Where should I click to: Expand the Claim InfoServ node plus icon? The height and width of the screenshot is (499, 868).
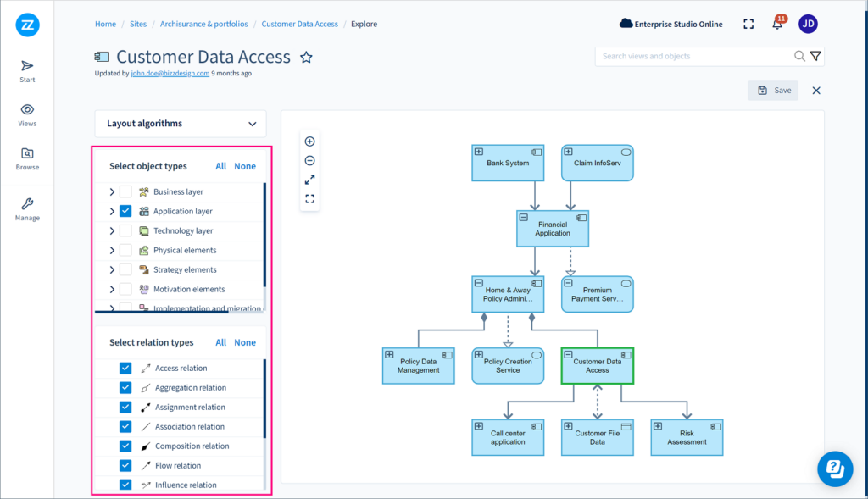click(x=568, y=152)
